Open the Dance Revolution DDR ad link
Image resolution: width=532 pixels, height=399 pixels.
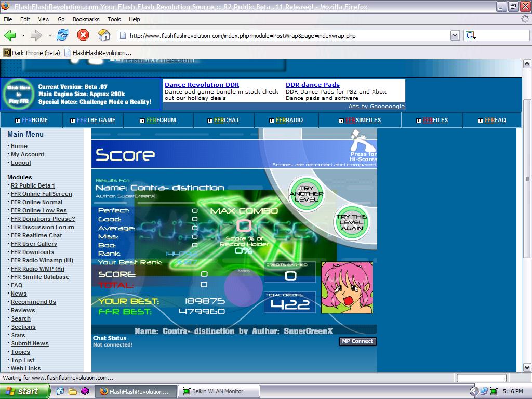click(202, 85)
